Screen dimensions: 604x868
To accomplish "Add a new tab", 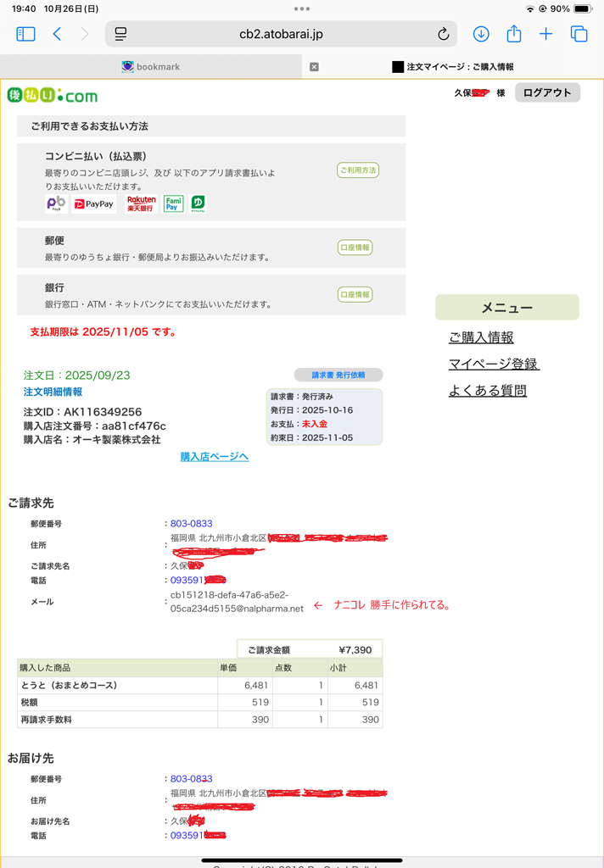I will click(545, 34).
